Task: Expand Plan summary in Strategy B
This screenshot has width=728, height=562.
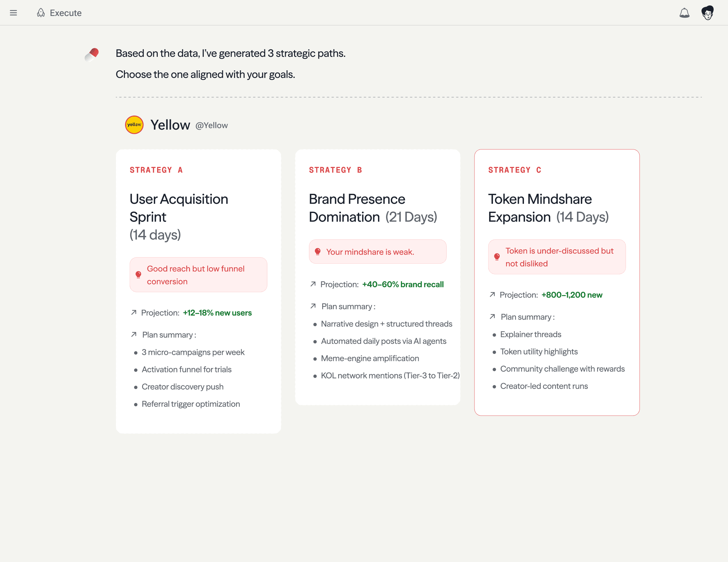Action: click(348, 306)
